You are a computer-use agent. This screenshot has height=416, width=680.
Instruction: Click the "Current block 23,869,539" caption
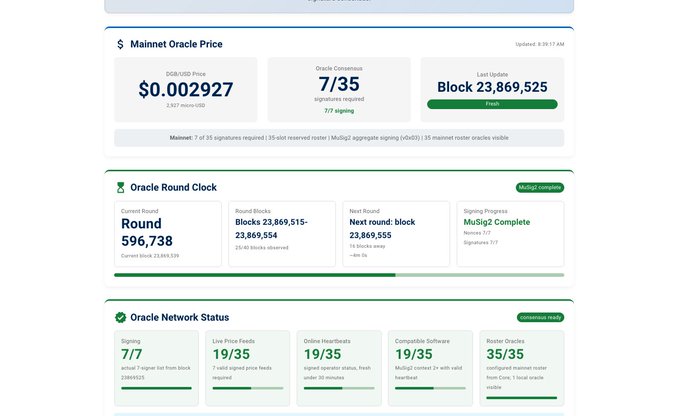click(150, 256)
